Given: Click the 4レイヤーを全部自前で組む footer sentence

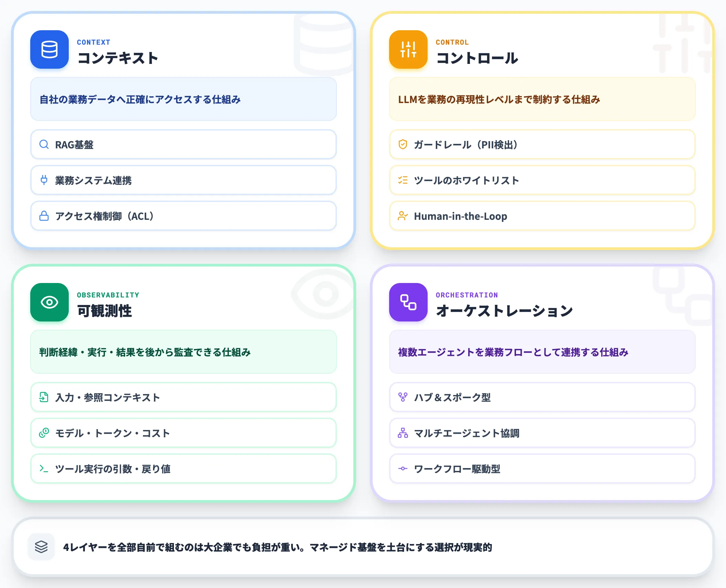Looking at the screenshot, I should 278,547.
